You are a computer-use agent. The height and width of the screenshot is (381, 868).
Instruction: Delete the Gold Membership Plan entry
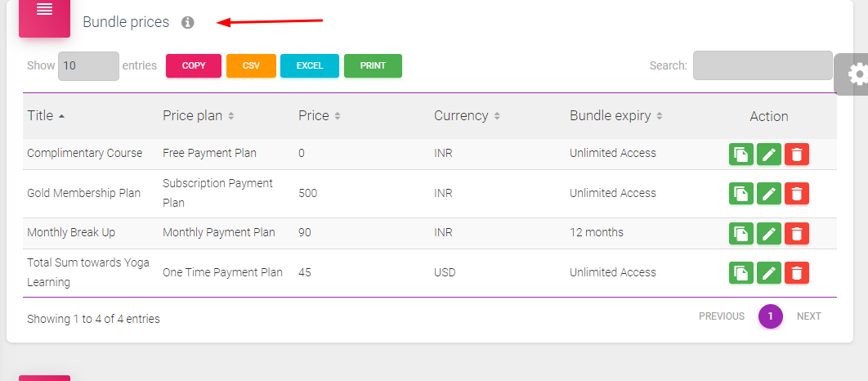pos(797,193)
